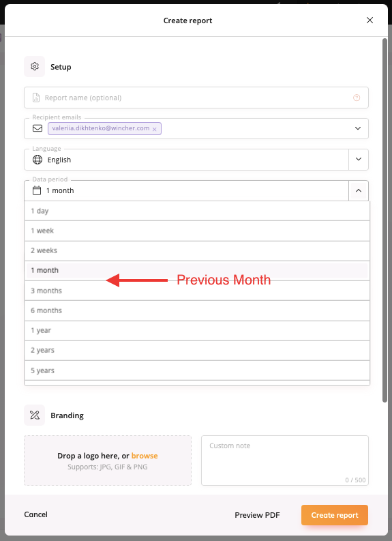Expand the Recipient emails dropdown arrow
The width and height of the screenshot is (392, 541).
click(358, 128)
